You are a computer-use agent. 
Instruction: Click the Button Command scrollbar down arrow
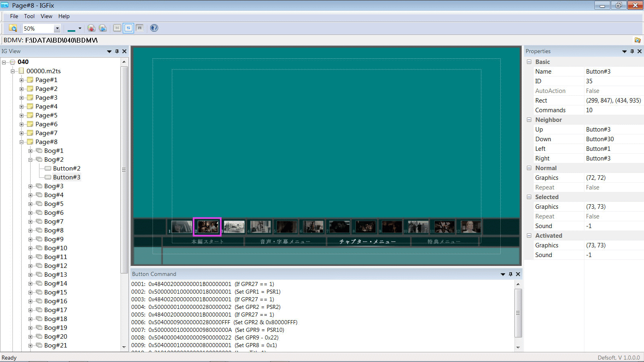(x=518, y=347)
